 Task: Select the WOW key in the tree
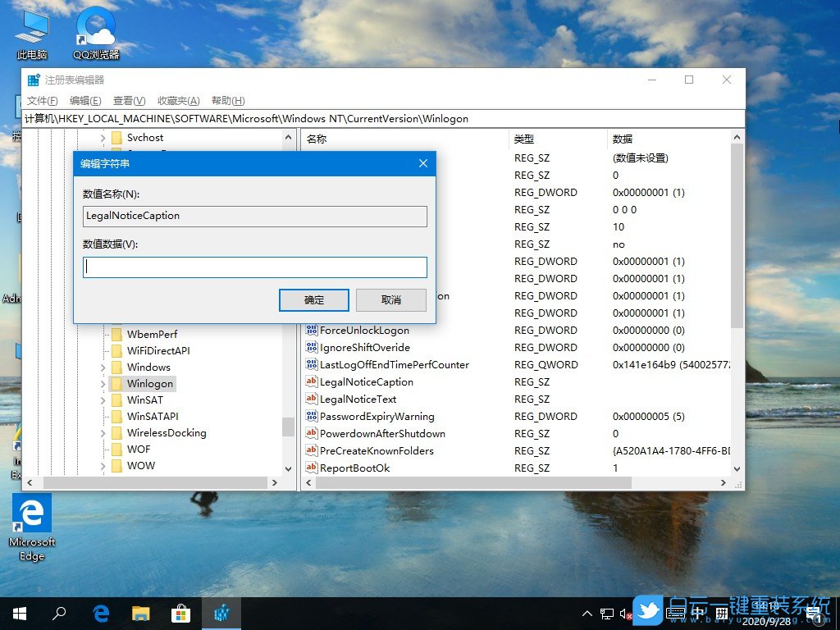[144, 465]
